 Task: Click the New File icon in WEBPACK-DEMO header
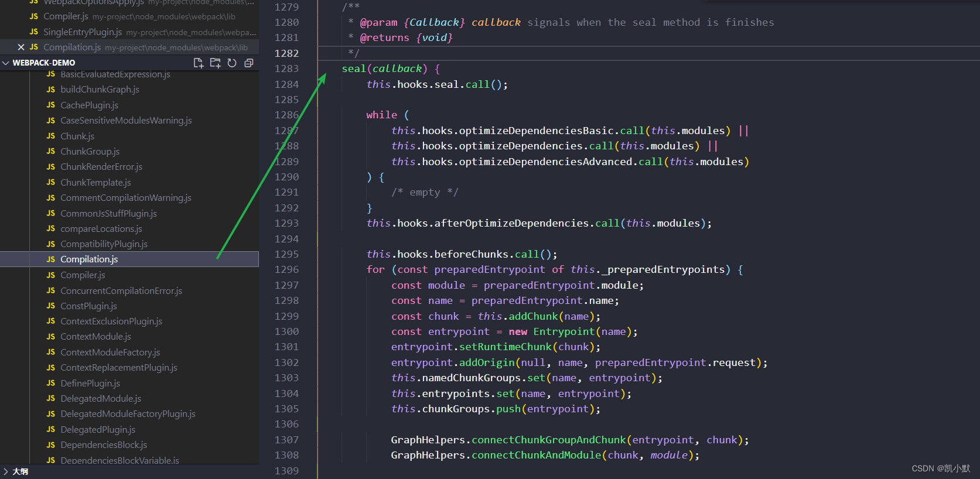[199, 63]
